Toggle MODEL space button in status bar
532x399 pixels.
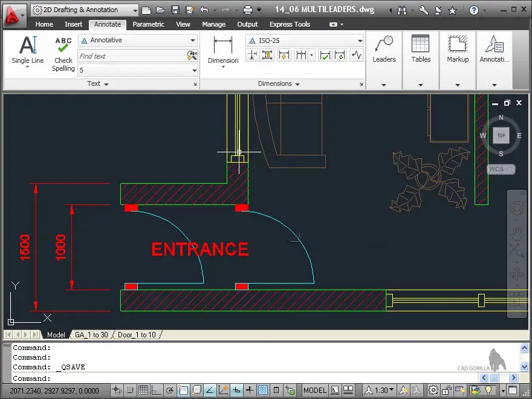point(315,391)
